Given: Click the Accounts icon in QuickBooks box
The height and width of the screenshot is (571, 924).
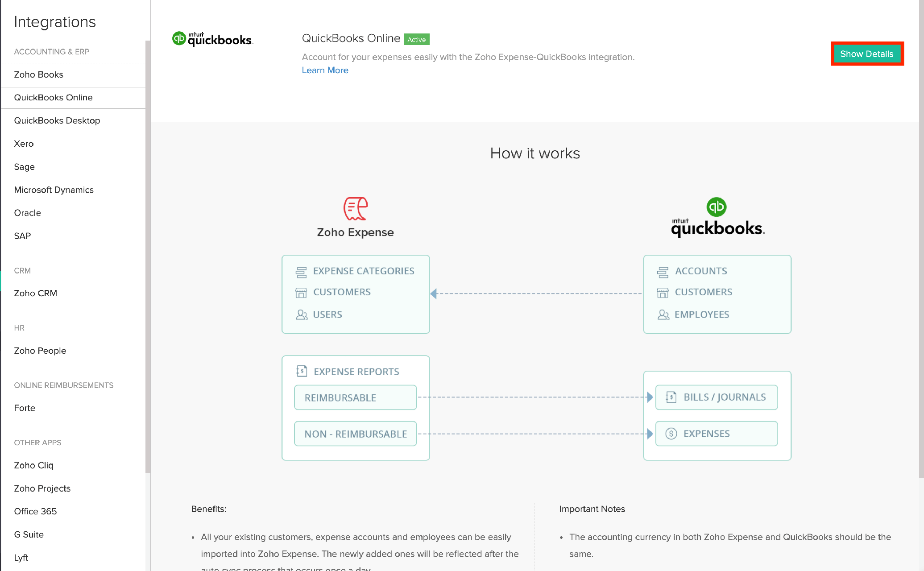Looking at the screenshot, I should pyautogui.click(x=663, y=272).
